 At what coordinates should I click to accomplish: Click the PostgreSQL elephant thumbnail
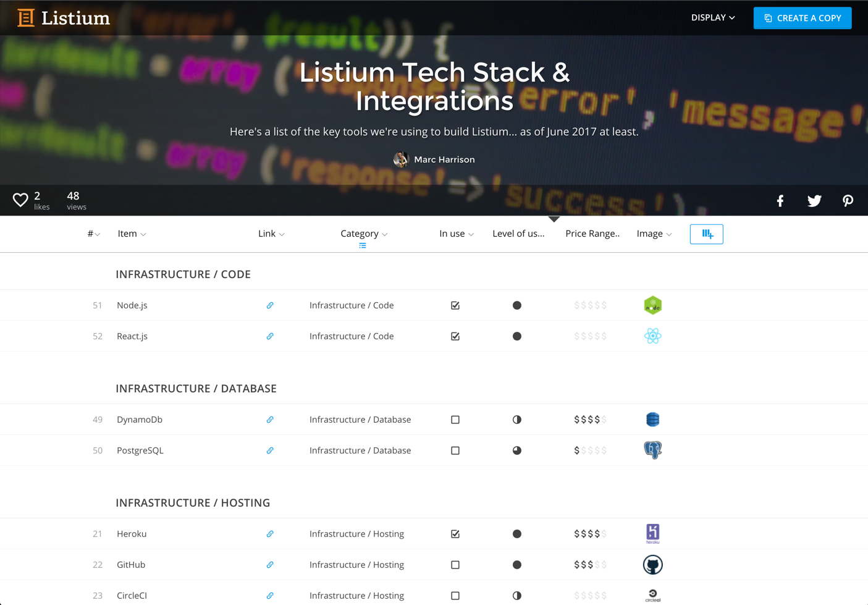click(653, 450)
